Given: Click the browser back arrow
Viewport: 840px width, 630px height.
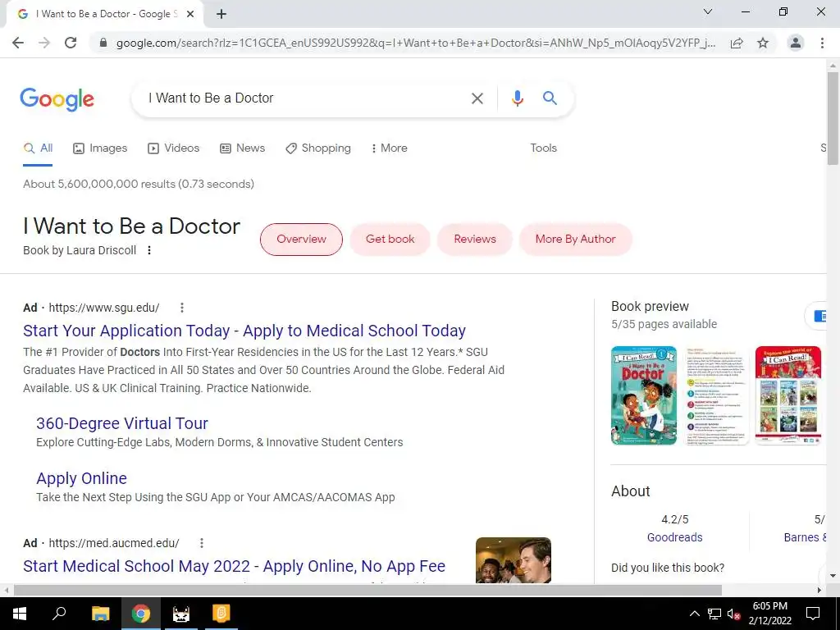Looking at the screenshot, I should [x=18, y=43].
